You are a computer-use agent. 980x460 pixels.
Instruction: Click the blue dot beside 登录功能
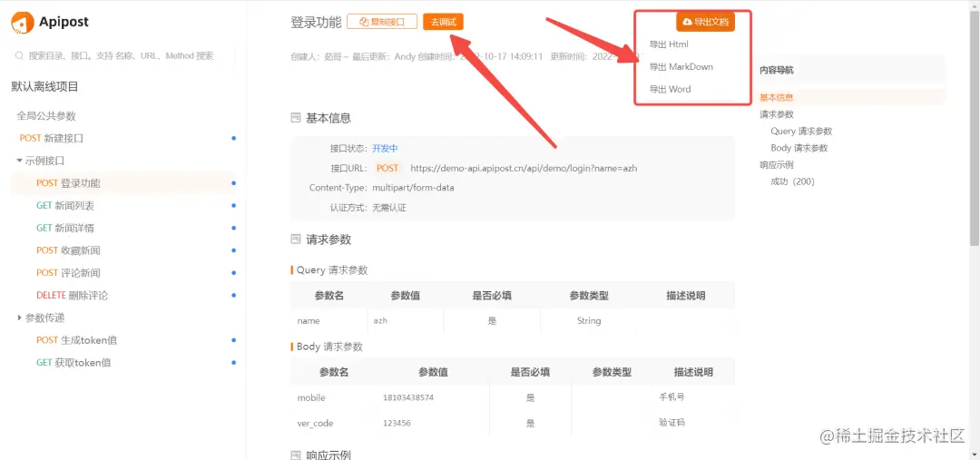point(234,183)
